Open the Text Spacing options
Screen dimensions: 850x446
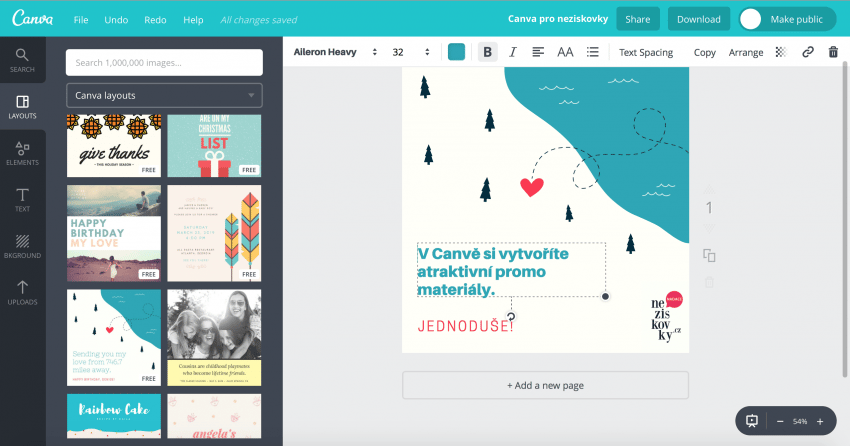646,52
